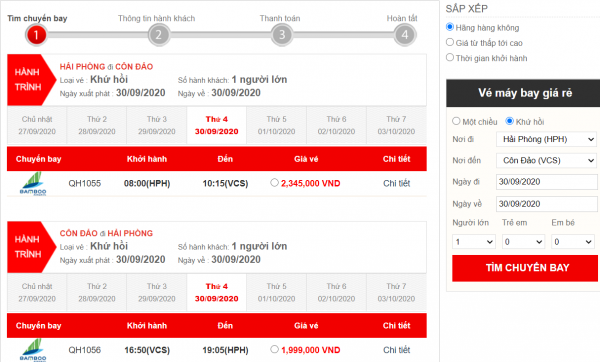The image size is (600, 362).
Task: Click the HẢI PHÒNG đi CÔN ĐẢO route title
Action: [106, 67]
